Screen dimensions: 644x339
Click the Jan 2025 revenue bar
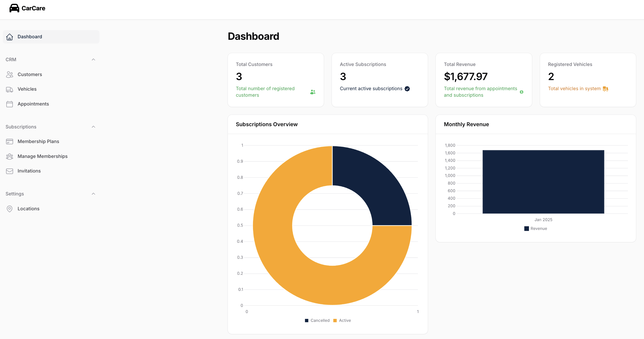tap(543, 182)
